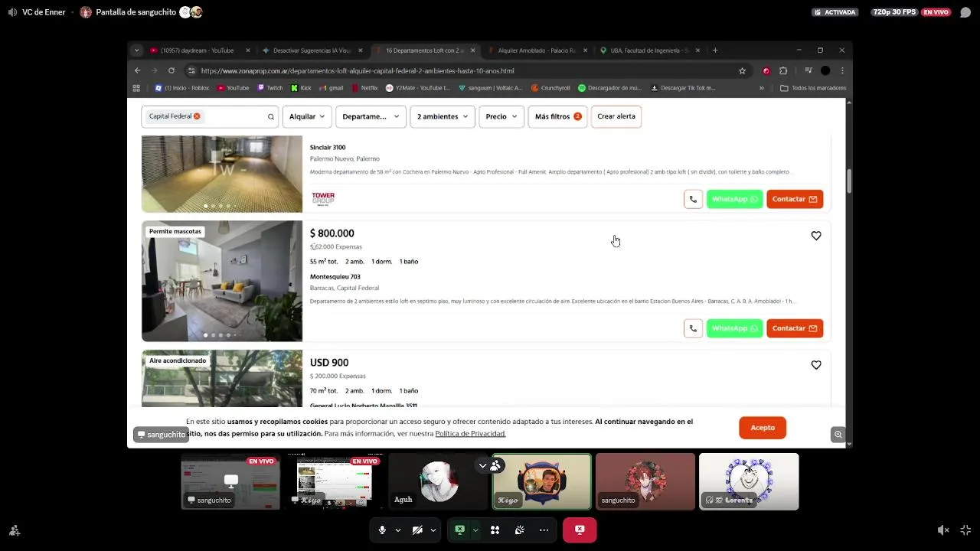The image size is (980, 551).
Task: Expand the 2 ambientes dropdown
Action: point(442,116)
